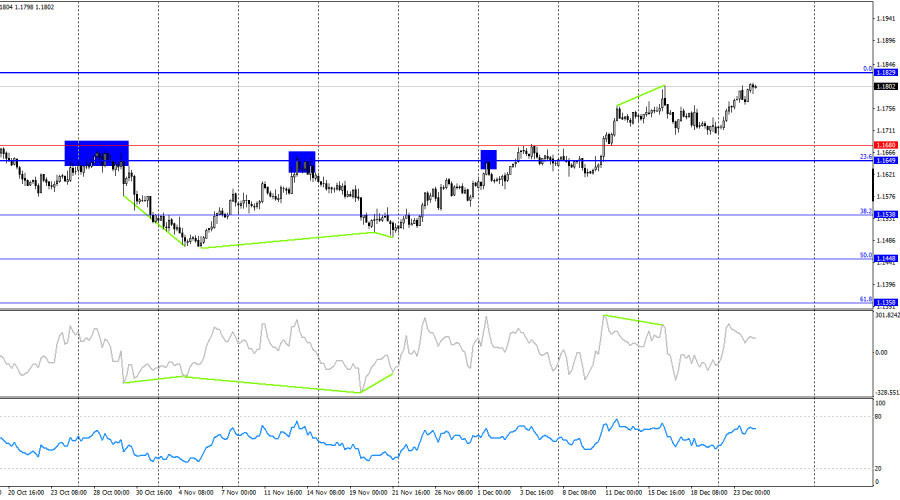900x500 pixels.
Task: Click the green line on upper oscillator's December peak
Action: [x=634, y=320]
